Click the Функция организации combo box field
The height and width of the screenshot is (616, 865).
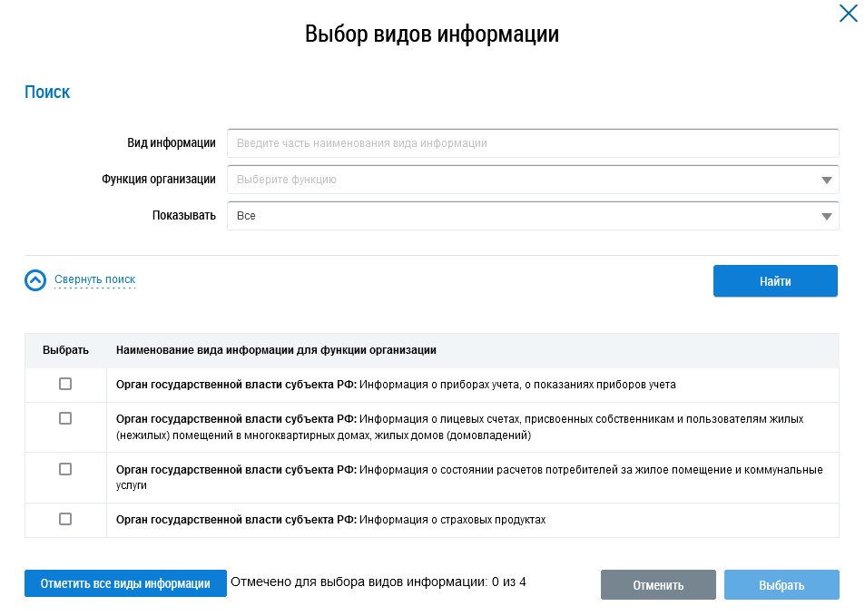tap(517, 180)
